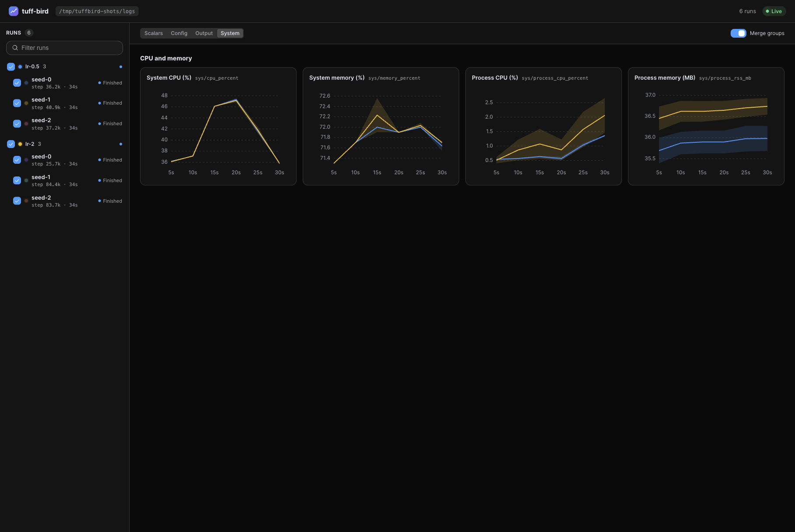Viewport: 795px width, 532px height.
Task: Uncheck seed-2 checkbox under lr-0.5
Action: (17, 123)
